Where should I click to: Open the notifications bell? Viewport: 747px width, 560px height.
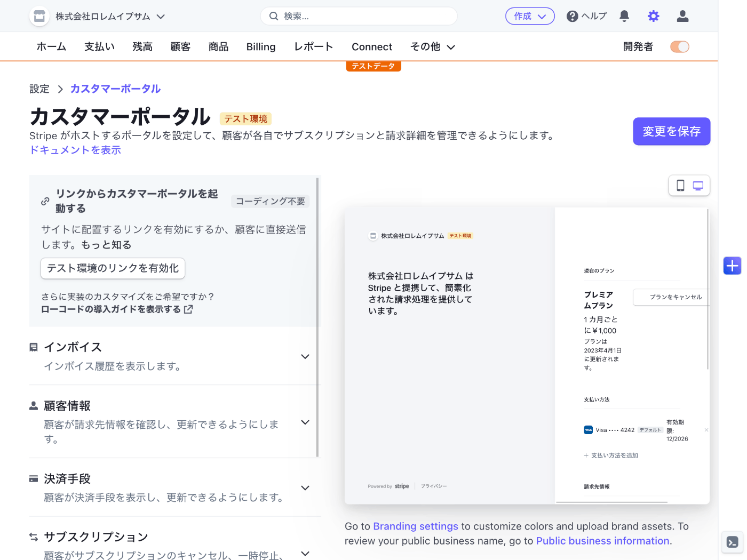[x=624, y=16]
